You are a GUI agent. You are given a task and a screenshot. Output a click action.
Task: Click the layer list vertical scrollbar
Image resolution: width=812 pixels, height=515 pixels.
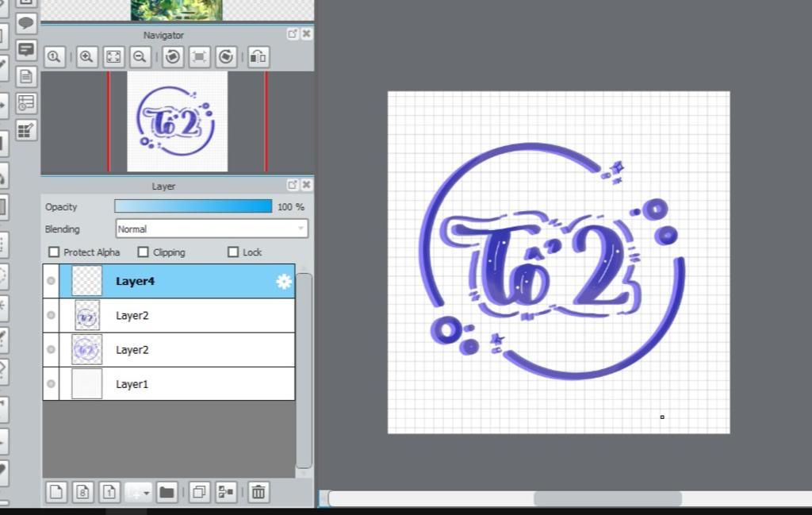pos(304,371)
